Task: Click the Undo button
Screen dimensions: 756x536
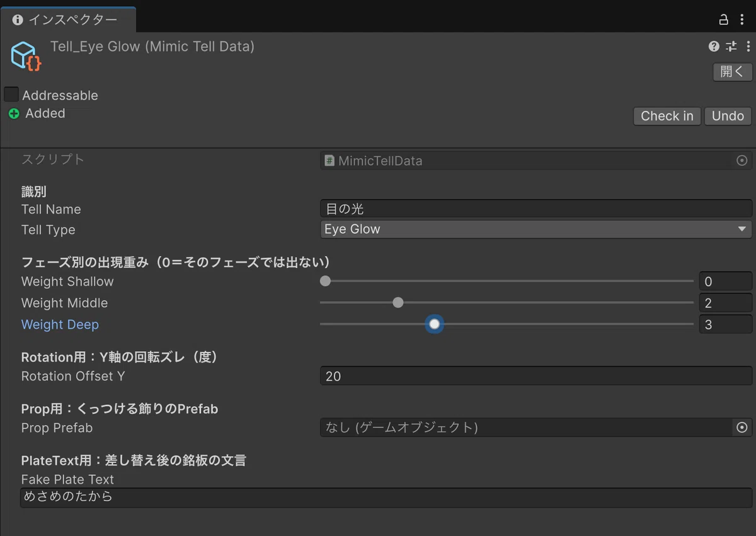Action: (728, 116)
